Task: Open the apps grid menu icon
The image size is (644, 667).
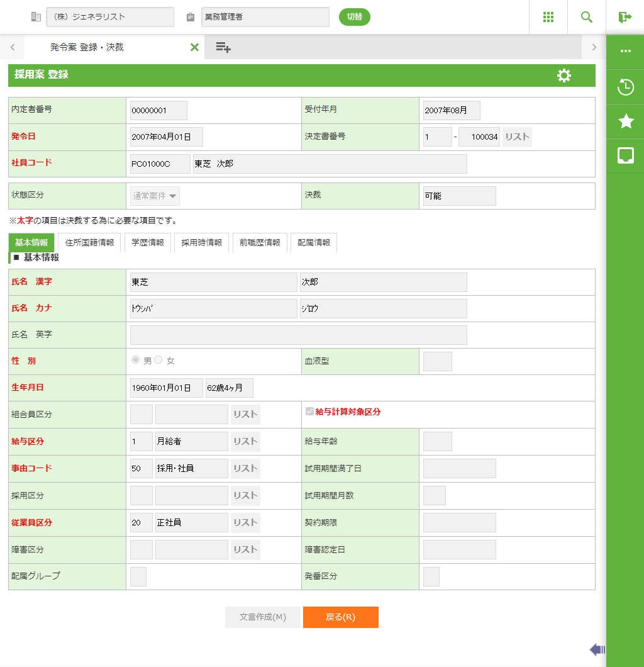Action: [548, 17]
